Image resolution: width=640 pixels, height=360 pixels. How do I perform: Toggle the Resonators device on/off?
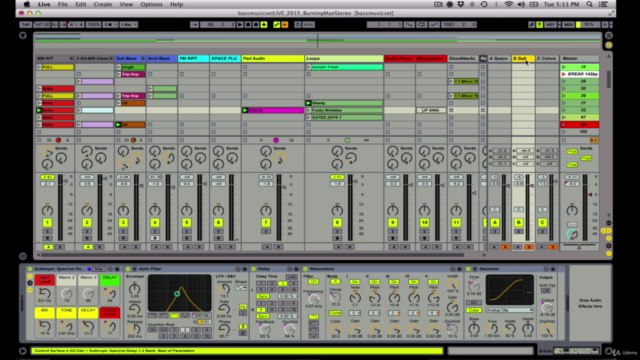point(305,269)
